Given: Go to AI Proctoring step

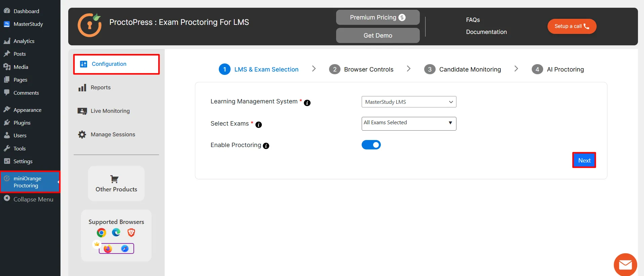Looking at the screenshot, I should point(558,70).
